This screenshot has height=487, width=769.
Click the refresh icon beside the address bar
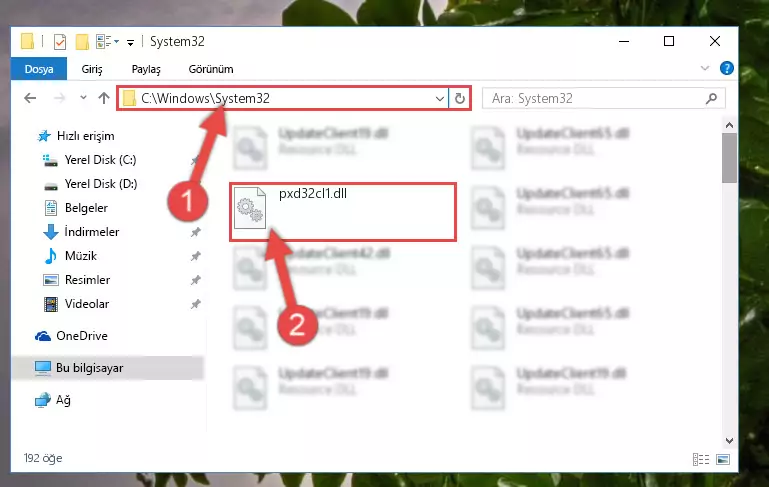pyautogui.click(x=460, y=99)
